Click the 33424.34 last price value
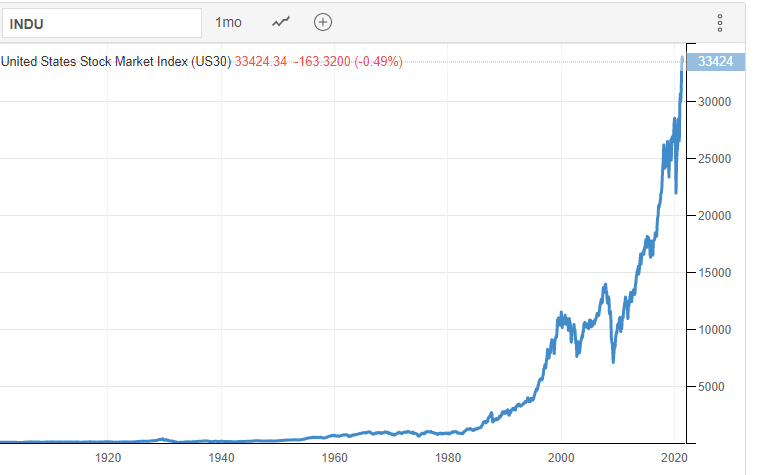The width and height of the screenshot is (763, 475). coord(261,62)
